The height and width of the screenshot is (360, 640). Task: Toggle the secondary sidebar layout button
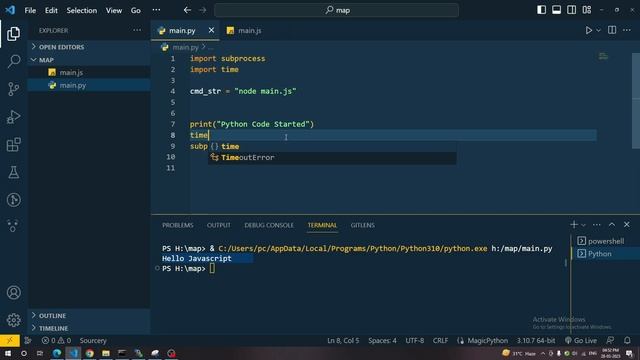571,10
